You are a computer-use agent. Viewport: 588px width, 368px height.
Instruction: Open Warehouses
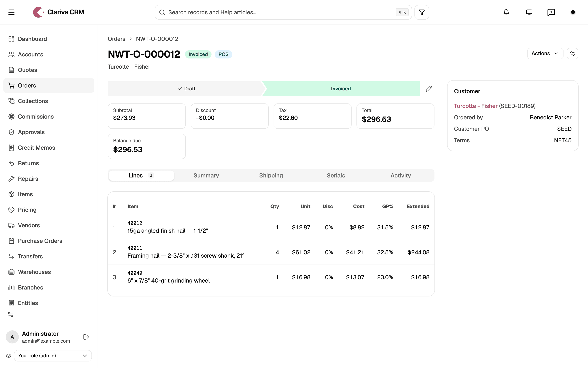(x=49, y=272)
